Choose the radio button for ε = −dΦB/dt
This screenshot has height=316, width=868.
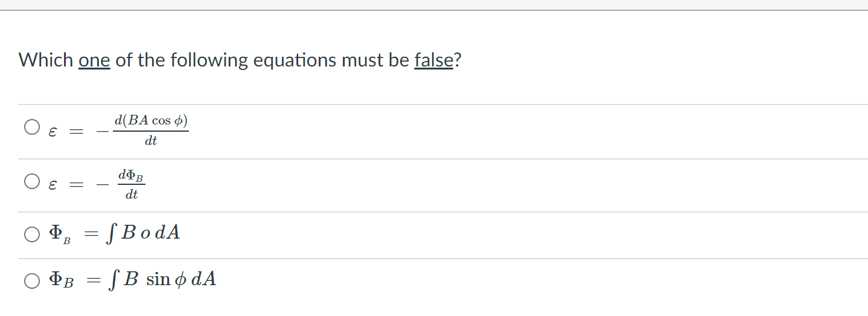[32, 181]
